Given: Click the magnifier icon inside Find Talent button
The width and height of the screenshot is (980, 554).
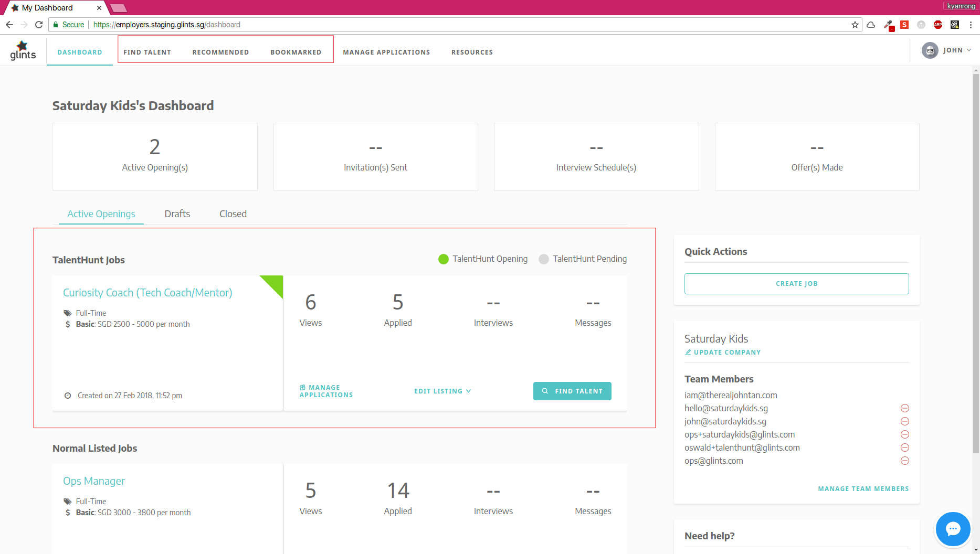Looking at the screenshot, I should [545, 391].
